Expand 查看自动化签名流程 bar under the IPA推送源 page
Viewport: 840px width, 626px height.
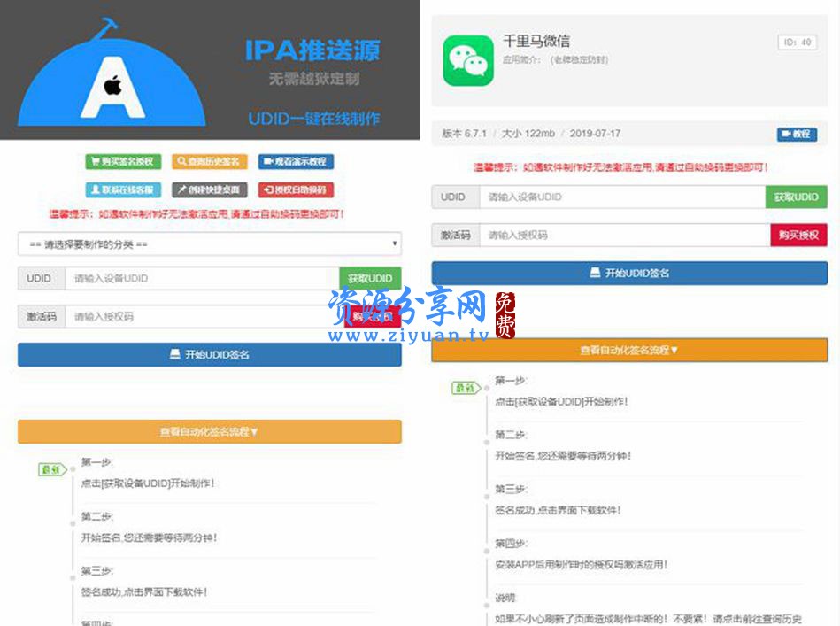coord(210,431)
